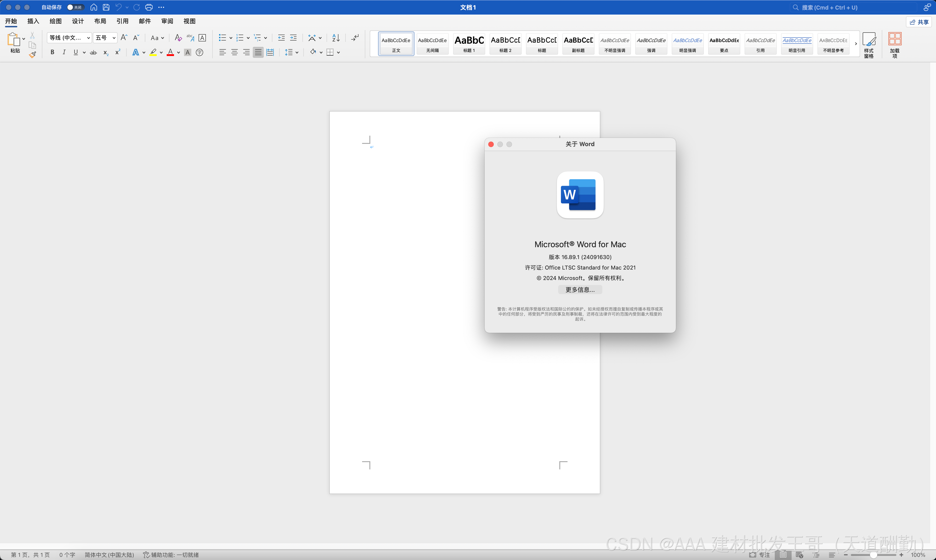Screen dimensions: 936x560
Task: Apply center text alignment
Action: pos(234,52)
